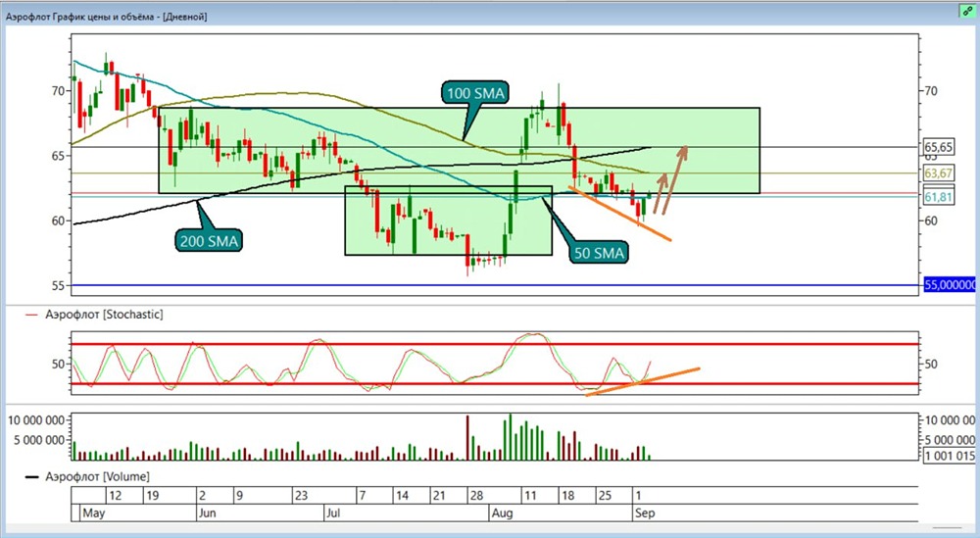
Task: Click the date label '9' on the time axis
Action: (239, 496)
